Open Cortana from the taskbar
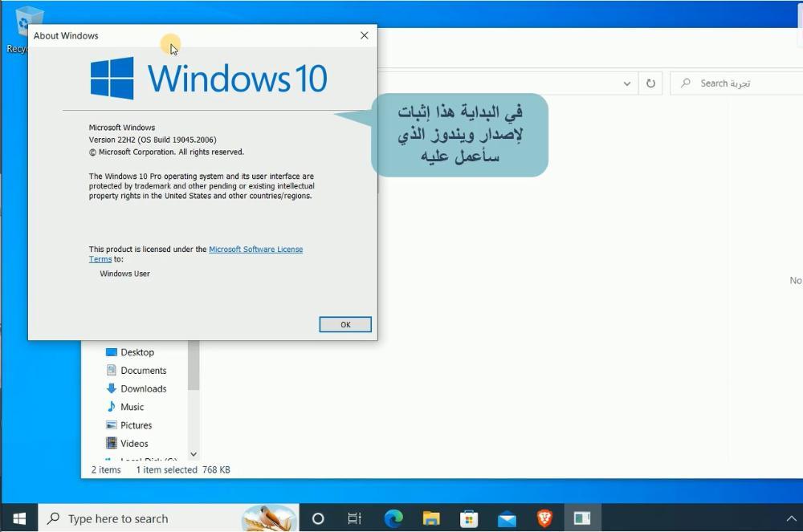Viewport: 803px width, 532px height. 318,518
